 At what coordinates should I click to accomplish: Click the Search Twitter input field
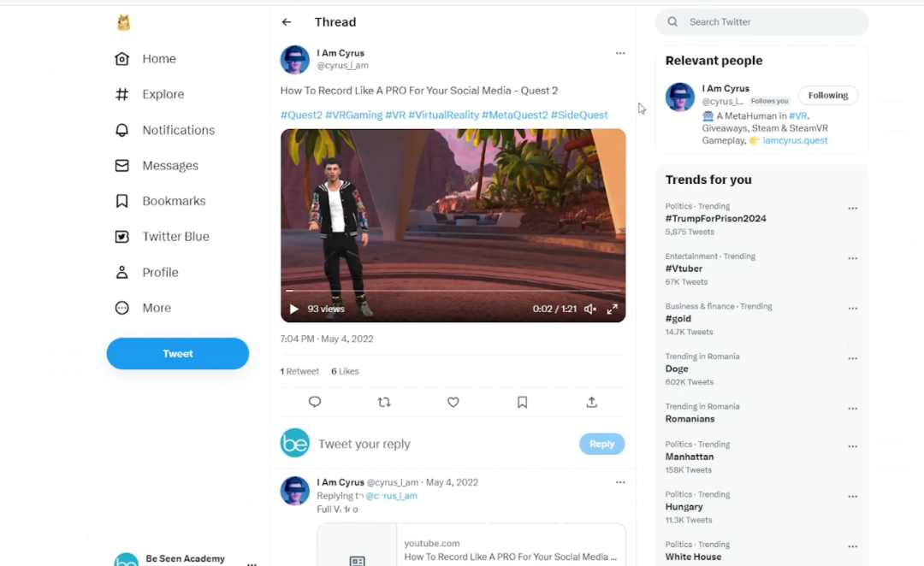770,22
